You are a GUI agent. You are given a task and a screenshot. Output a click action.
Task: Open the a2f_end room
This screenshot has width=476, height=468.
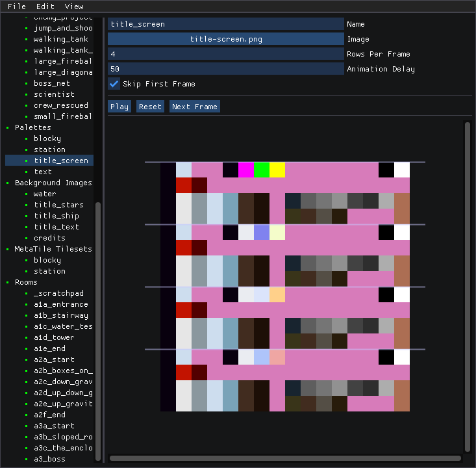point(49,415)
